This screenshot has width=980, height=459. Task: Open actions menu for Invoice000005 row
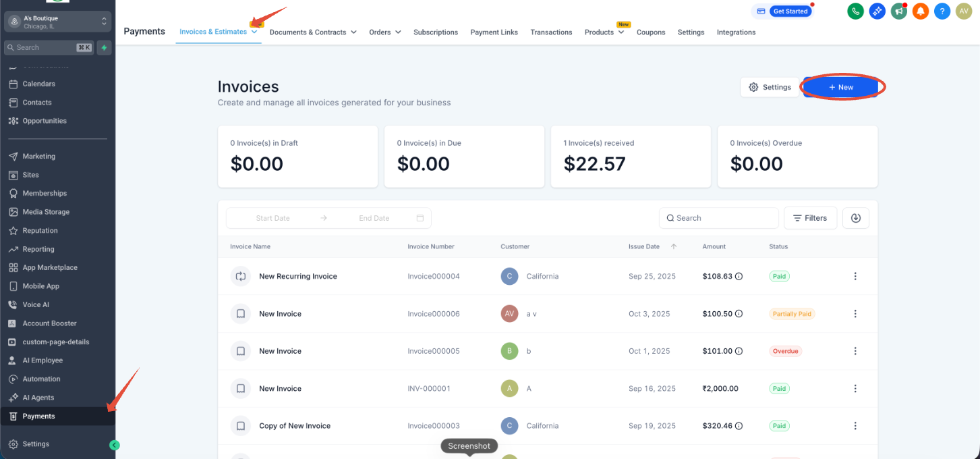point(855,351)
